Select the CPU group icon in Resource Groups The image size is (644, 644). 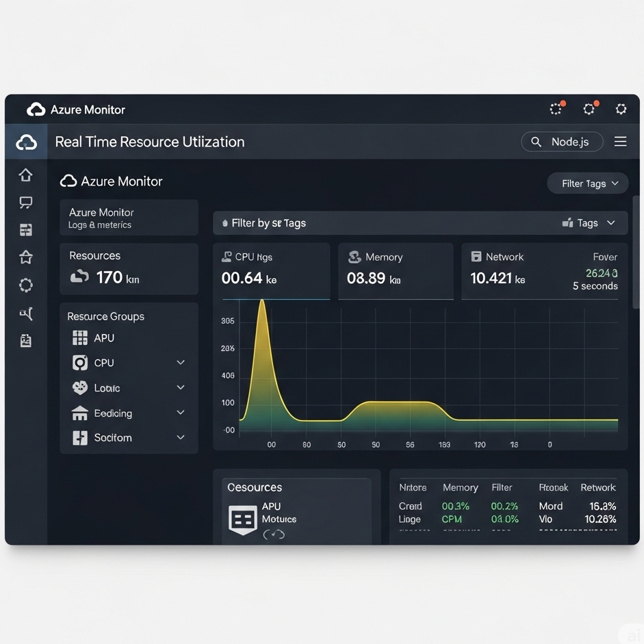79,363
